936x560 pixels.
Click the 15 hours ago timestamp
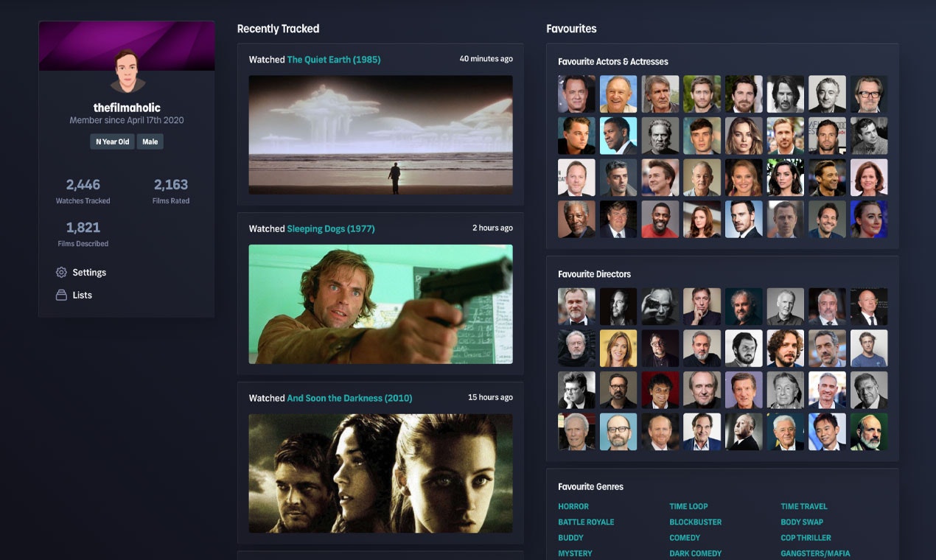[x=490, y=397]
